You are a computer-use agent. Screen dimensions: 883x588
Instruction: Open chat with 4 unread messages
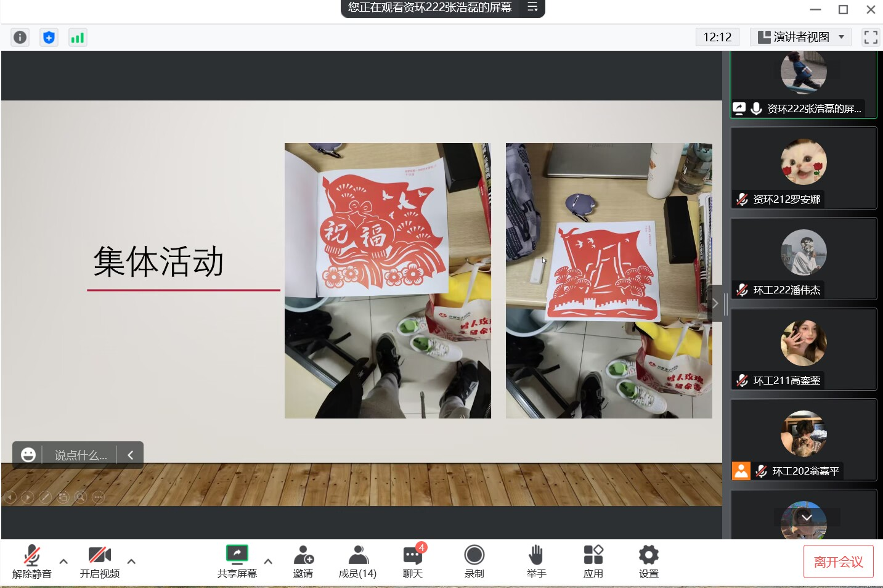[413, 561]
